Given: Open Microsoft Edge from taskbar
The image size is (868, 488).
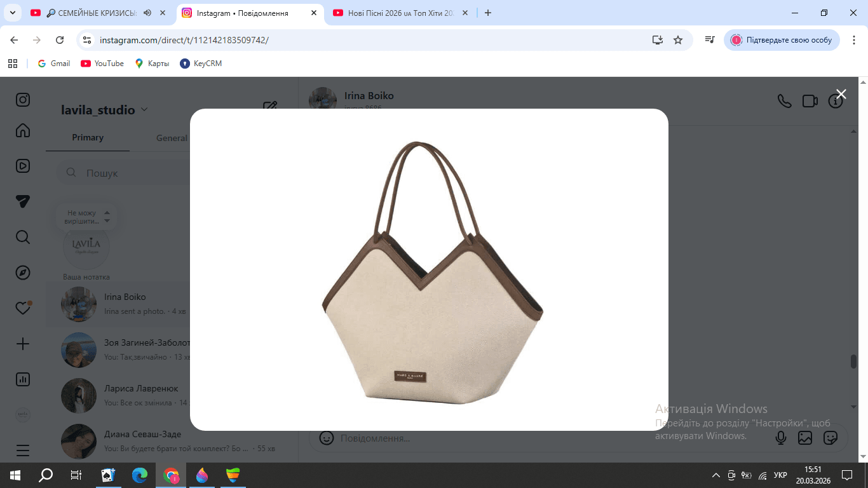Looking at the screenshot, I should [x=140, y=475].
